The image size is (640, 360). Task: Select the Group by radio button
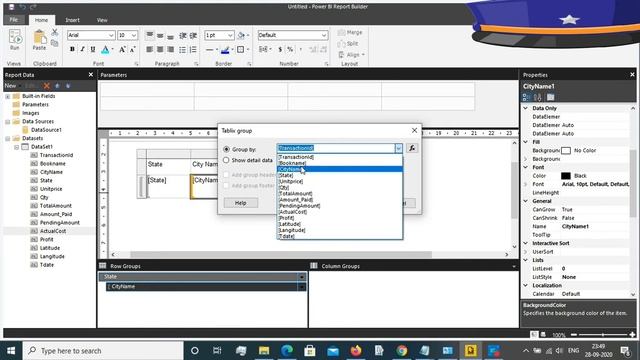click(x=226, y=149)
